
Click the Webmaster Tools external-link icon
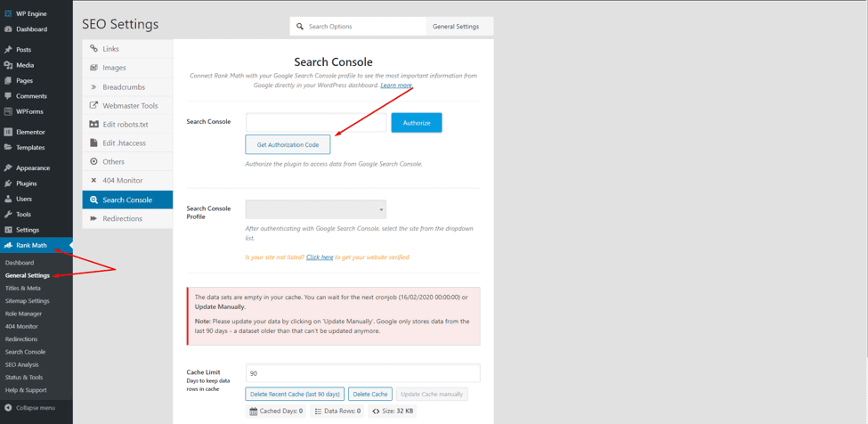[x=93, y=106]
